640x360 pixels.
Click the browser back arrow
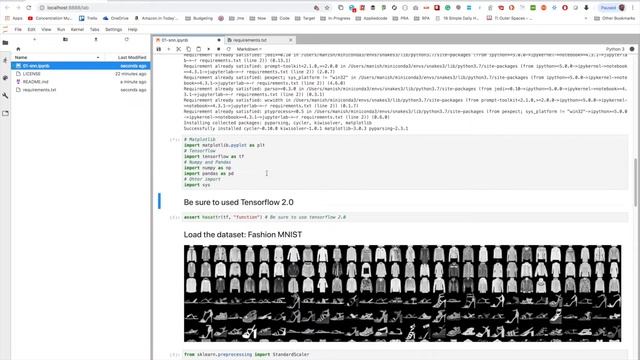point(7,8)
